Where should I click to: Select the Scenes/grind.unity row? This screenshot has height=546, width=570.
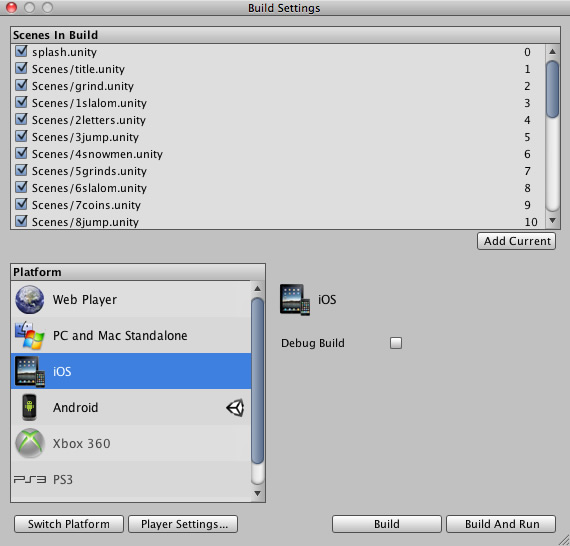pos(278,86)
